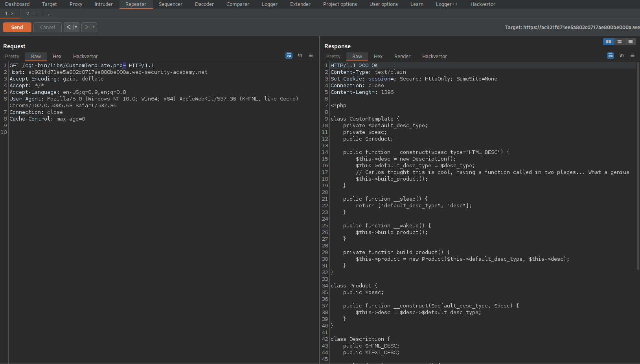Click 'public function __wakeup() {' in the response
640x364 pixels.
[387, 226]
